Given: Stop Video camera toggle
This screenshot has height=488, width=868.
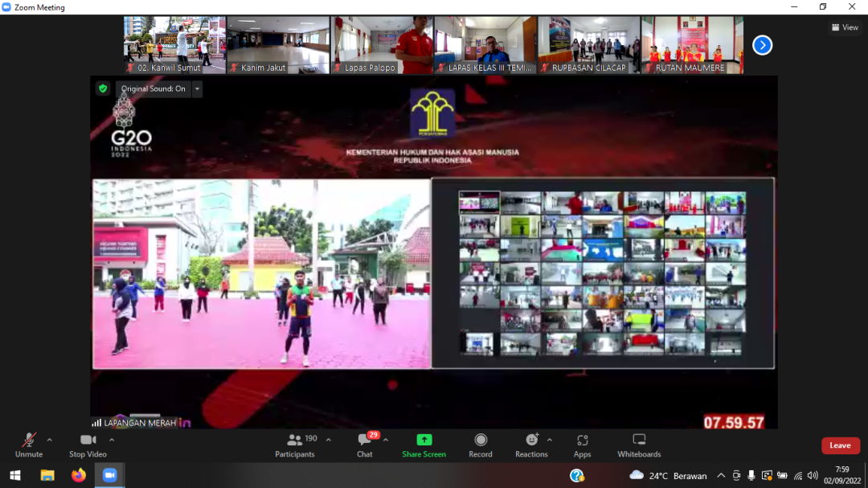Looking at the screenshot, I should pyautogui.click(x=88, y=445).
